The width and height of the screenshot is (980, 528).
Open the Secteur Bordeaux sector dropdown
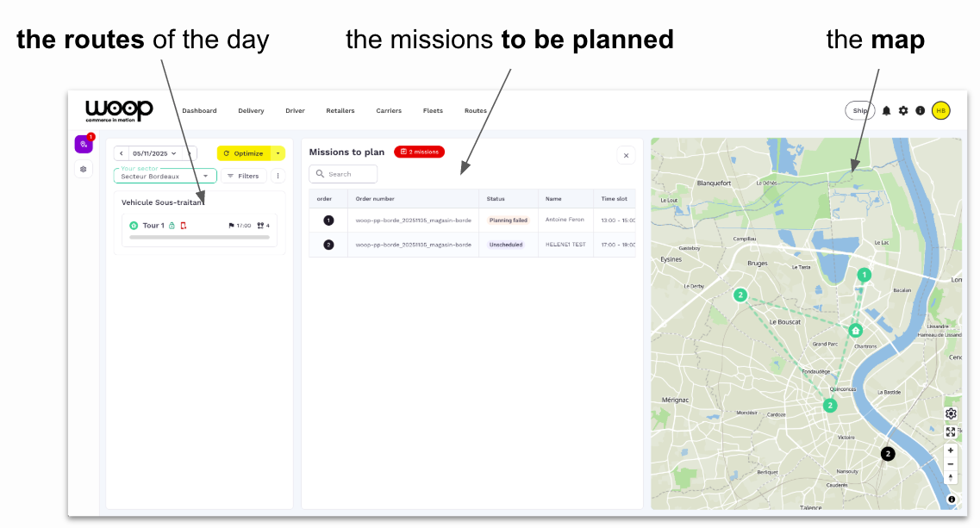tap(165, 176)
